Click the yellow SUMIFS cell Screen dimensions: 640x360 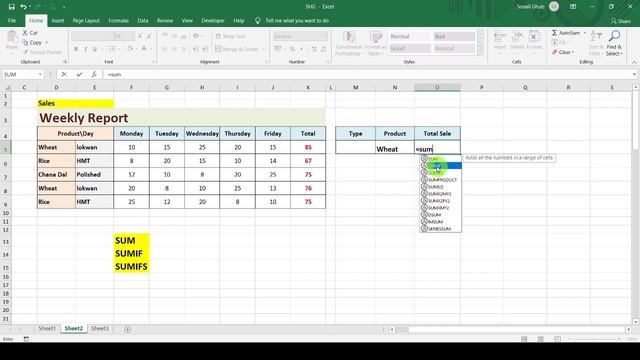tap(131, 267)
